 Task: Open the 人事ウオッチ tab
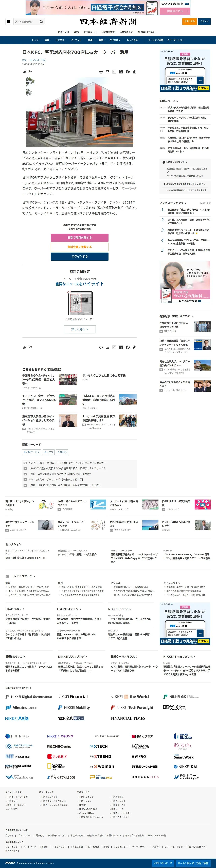tap(126, 32)
